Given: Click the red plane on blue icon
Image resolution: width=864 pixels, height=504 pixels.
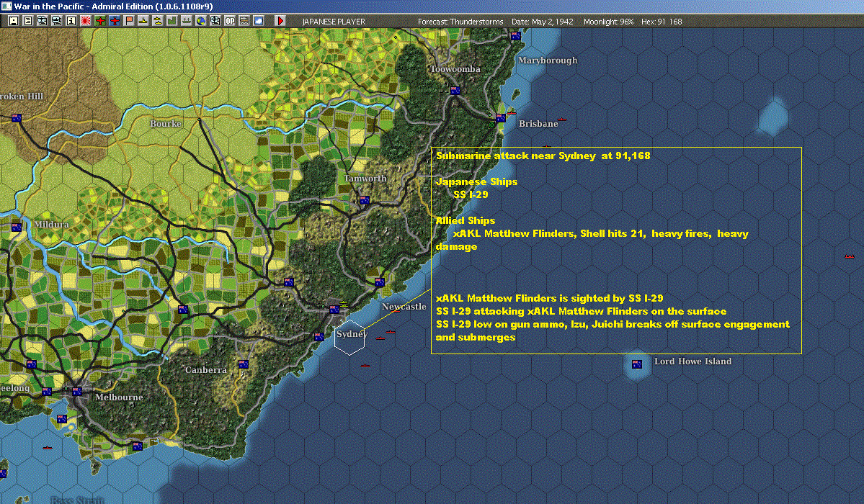Looking at the screenshot, I should coord(115,21).
